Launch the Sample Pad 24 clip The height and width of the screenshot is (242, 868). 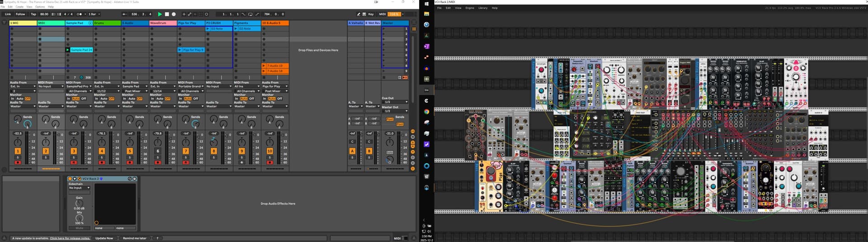tap(68, 50)
